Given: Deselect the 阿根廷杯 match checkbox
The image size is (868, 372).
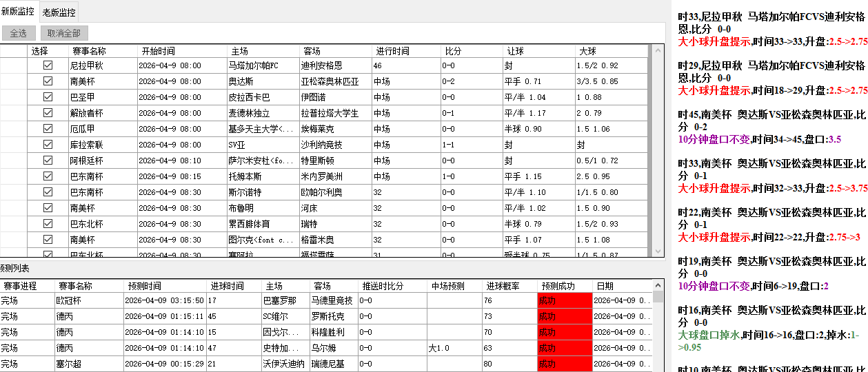Looking at the screenshot, I should coord(48,161).
